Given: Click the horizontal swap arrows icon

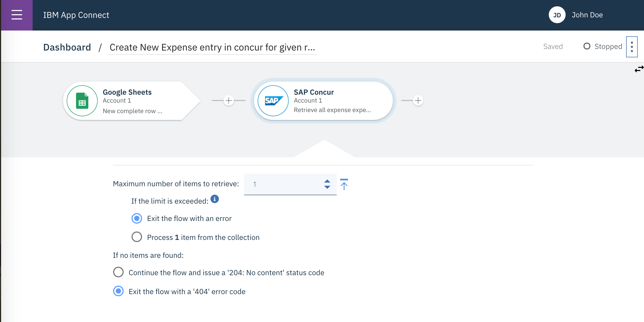Looking at the screenshot, I should pos(639,69).
